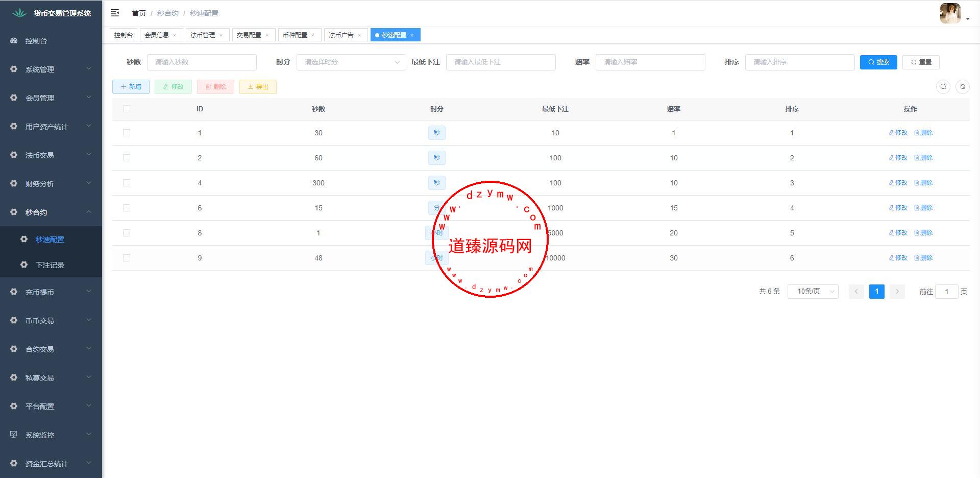The width and height of the screenshot is (980, 478).
Task: Click the gear icon beside 用户资产统计
Action: tap(14, 126)
